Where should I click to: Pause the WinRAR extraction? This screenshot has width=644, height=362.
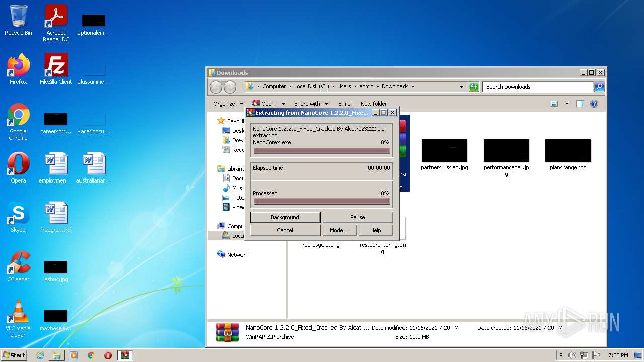(x=358, y=217)
